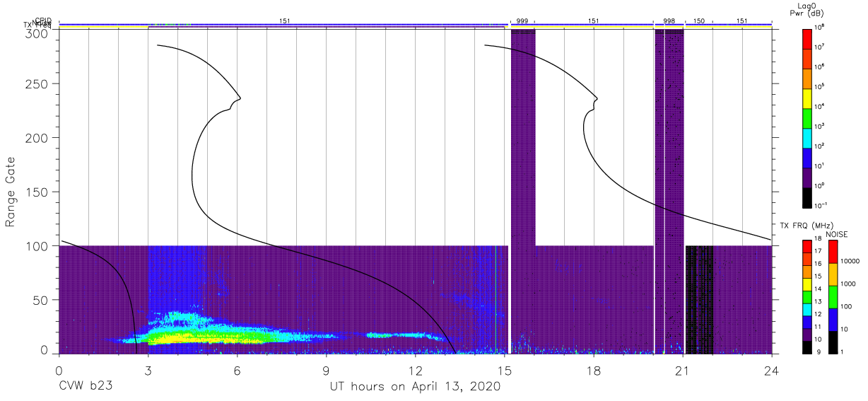Image resolution: width=868 pixels, height=401 pixels.
Task: Click the '10000' value on the NOISE colorbar
Action: [x=852, y=261]
